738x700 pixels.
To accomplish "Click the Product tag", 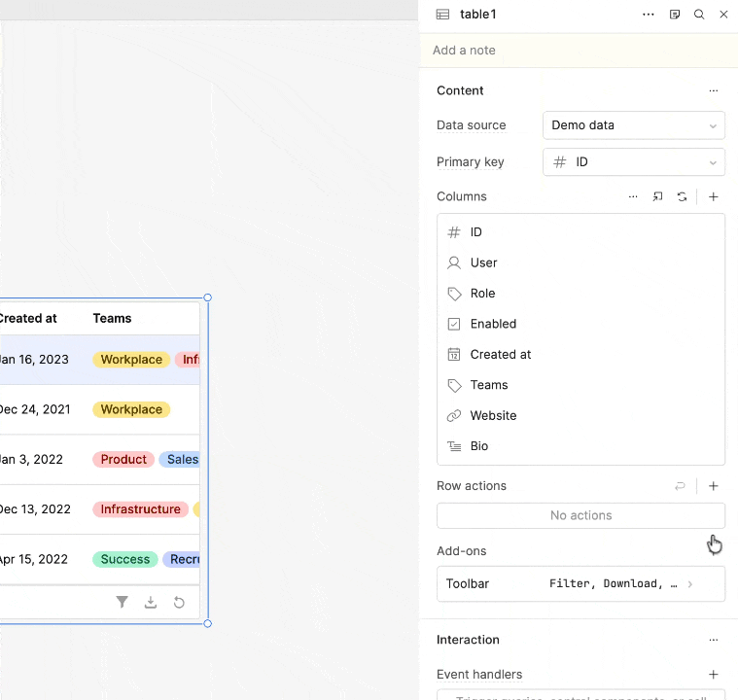I will (123, 460).
